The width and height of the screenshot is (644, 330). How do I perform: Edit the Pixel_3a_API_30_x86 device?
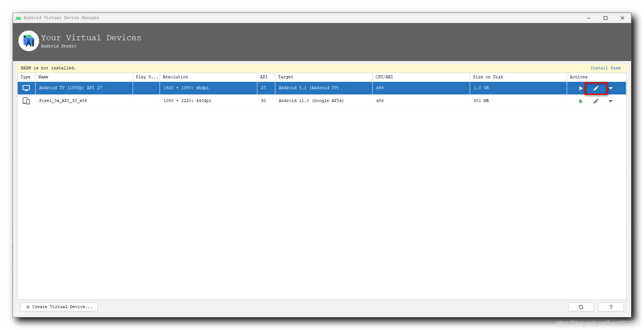(596, 101)
